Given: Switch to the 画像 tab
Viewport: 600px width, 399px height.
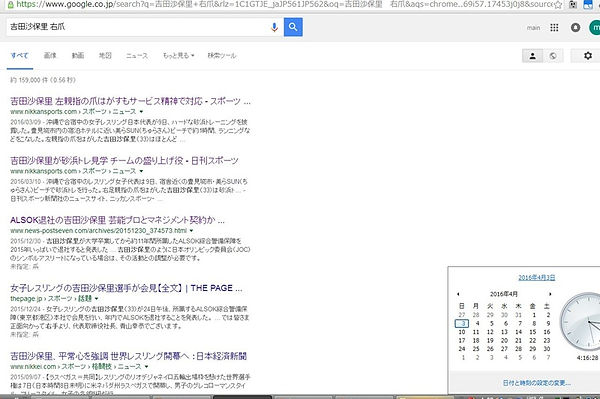Looking at the screenshot, I should click(50, 55).
